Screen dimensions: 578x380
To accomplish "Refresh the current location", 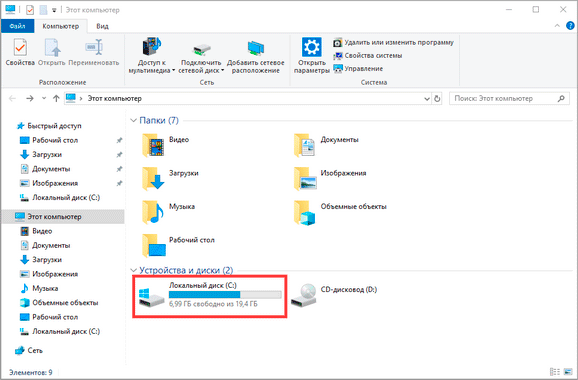I will (437, 99).
